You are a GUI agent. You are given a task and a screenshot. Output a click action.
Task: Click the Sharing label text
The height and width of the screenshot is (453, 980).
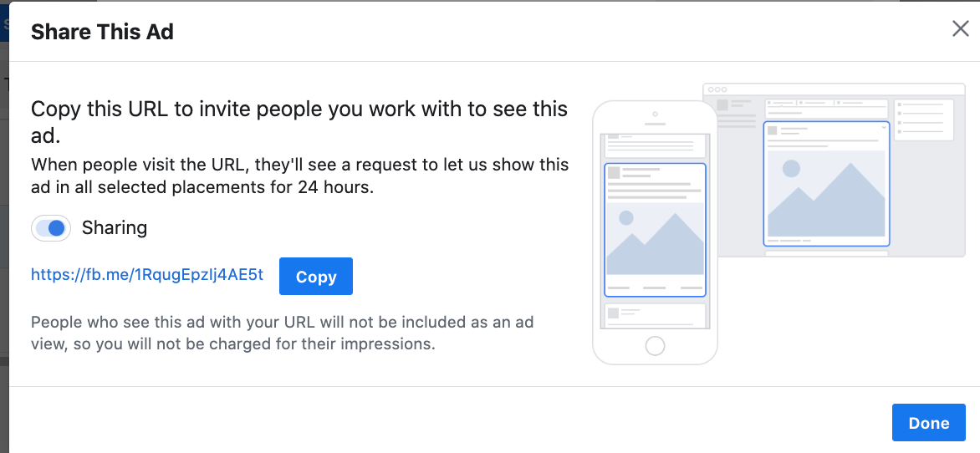(115, 228)
